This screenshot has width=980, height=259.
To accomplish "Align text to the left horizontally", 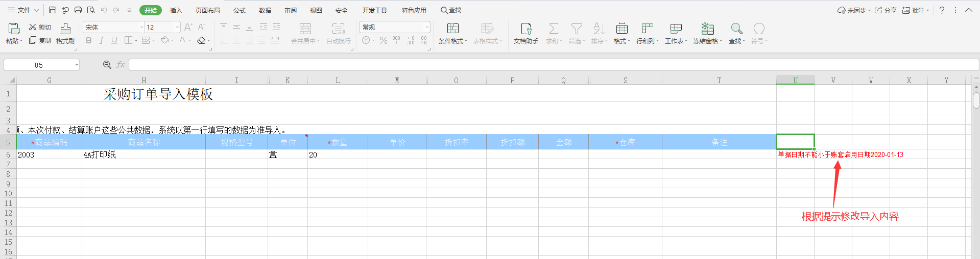I will tap(224, 40).
